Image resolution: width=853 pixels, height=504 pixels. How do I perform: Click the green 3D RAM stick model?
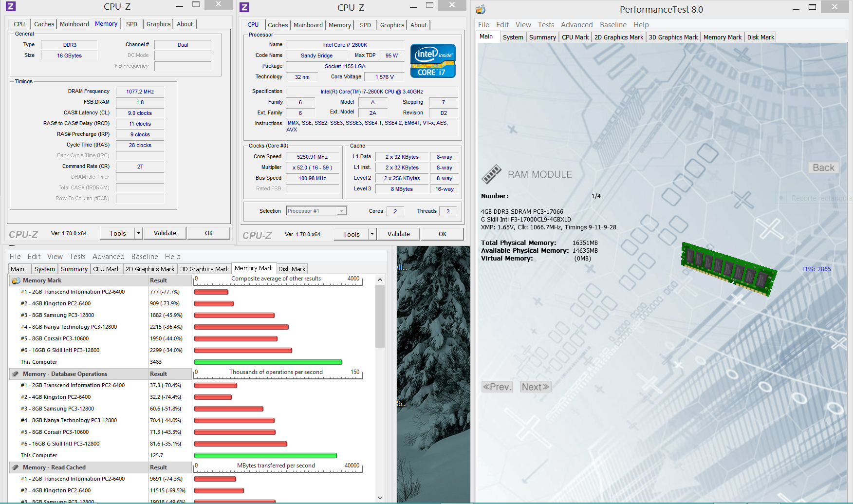pyautogui.click(x=728, y=268)
